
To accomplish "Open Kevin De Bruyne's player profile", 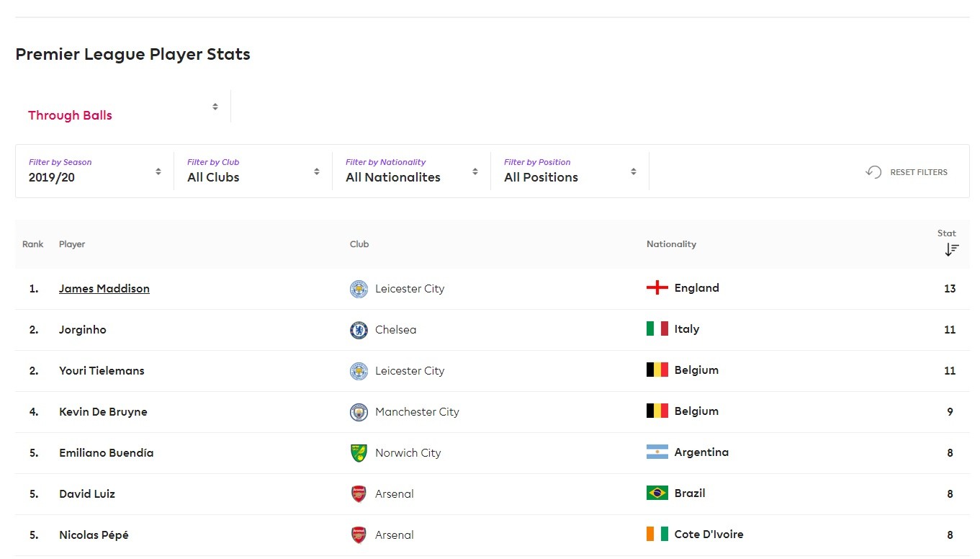I will [x=103, y=412].
